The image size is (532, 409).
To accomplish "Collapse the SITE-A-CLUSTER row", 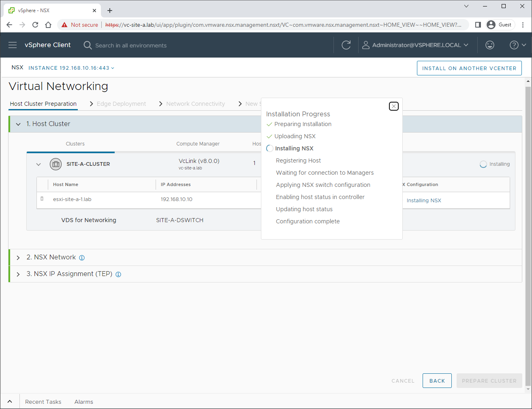I will click(x=38, y=164).
